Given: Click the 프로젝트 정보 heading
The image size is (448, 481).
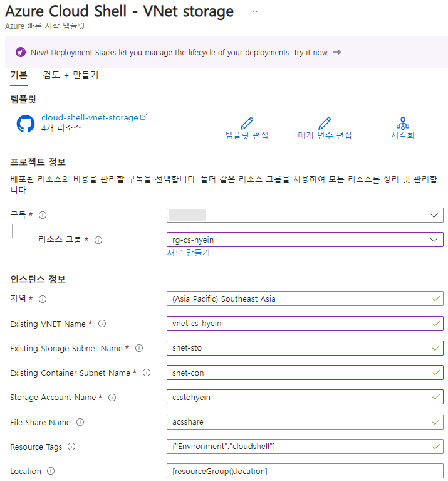Looking at the screenshot, I should point(38,162).
